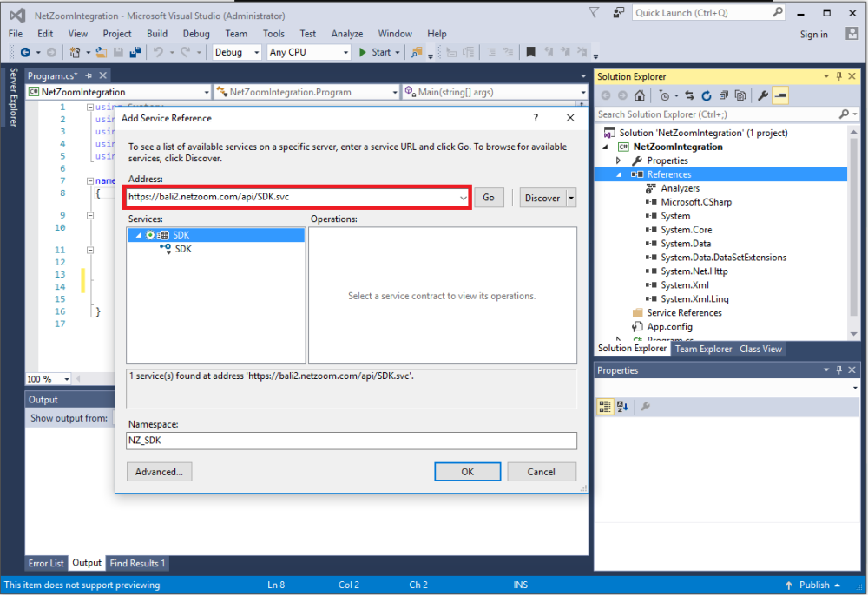This screenshot has height=595, width=868.
Task: Open the Debug configuration dropdown
Action: pyautogui.click(x=256, y=53)
